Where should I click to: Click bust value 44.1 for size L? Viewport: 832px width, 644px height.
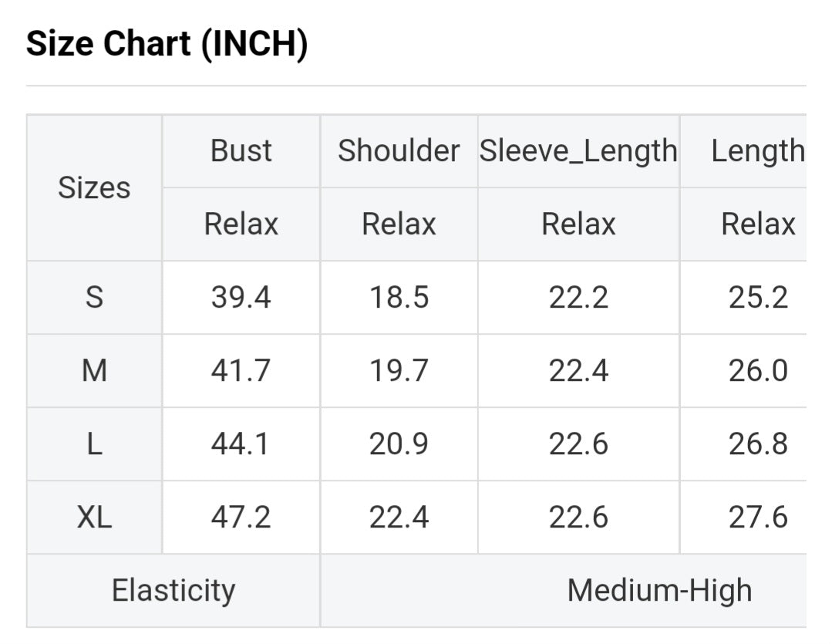coord(241,444)
